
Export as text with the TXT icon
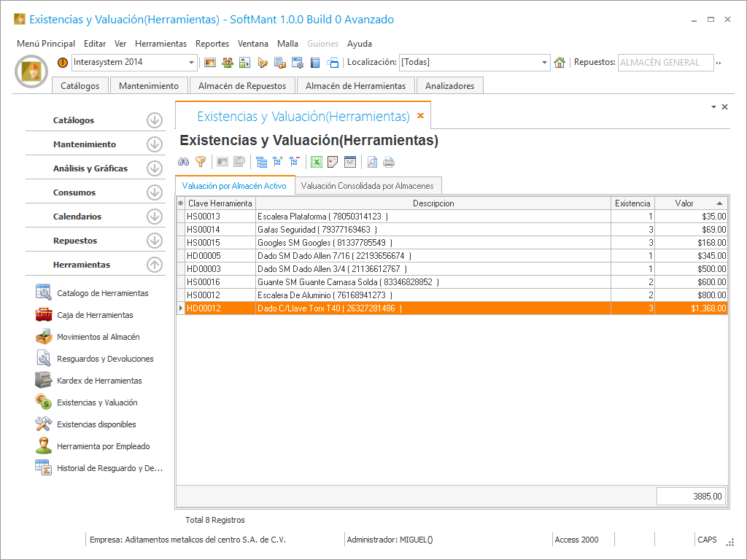click(x=349, y=162)
